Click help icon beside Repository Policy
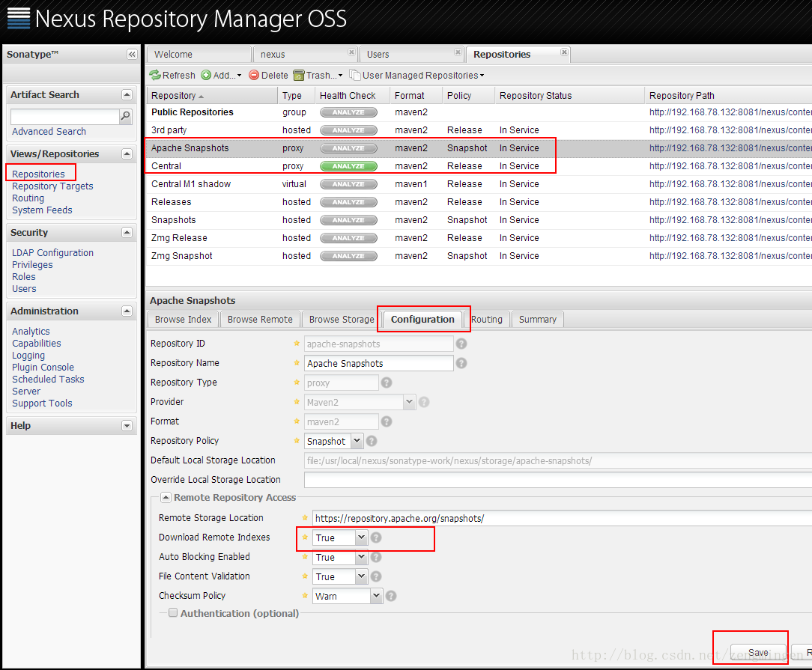Screen dimensions: 812x670 pos(372,441)
